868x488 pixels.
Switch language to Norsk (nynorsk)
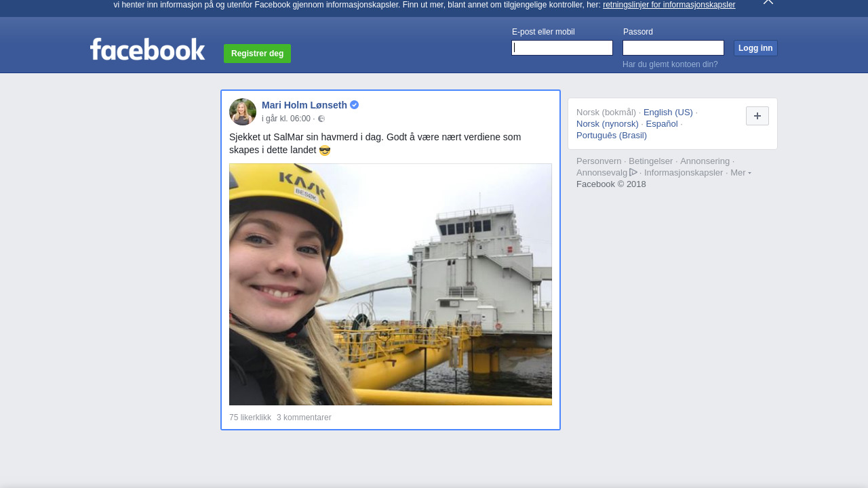[607, 124]
